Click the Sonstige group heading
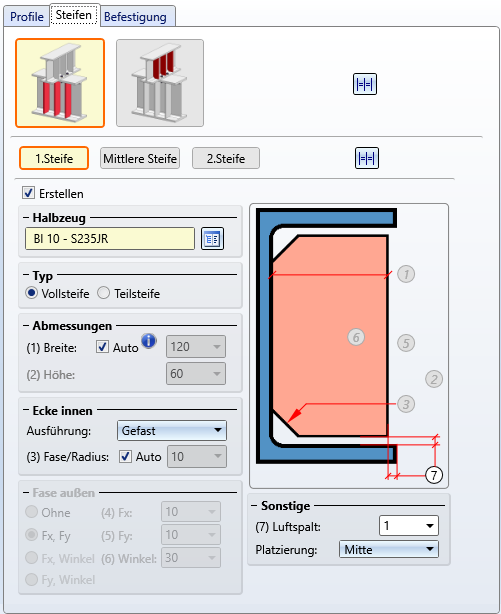 pos(286,506)
